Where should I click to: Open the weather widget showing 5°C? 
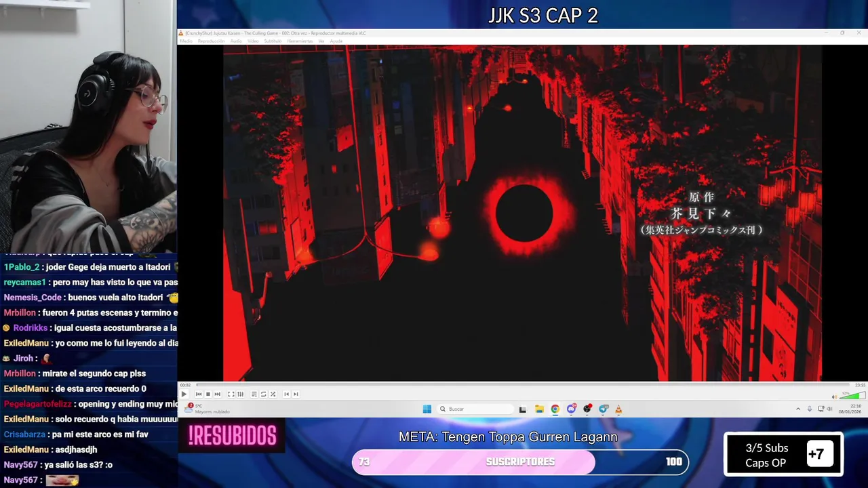tap(207, 409)
